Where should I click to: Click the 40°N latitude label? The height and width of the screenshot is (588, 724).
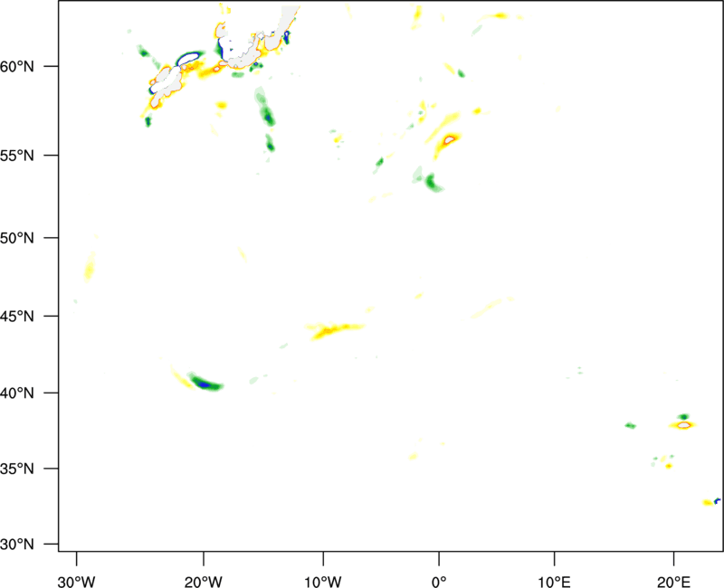click(17, 394)
